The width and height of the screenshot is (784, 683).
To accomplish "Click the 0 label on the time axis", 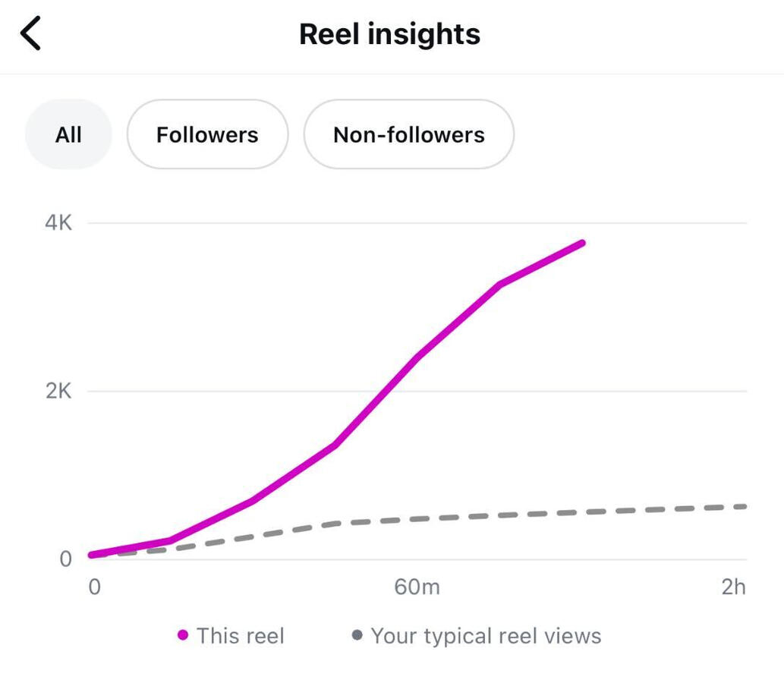I will pos(94,587).
